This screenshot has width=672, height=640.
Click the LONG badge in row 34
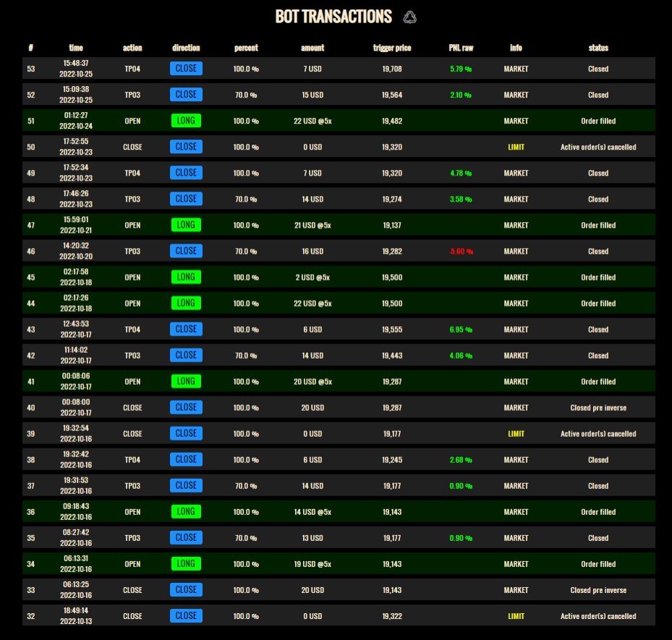click(x=186, y=564)
